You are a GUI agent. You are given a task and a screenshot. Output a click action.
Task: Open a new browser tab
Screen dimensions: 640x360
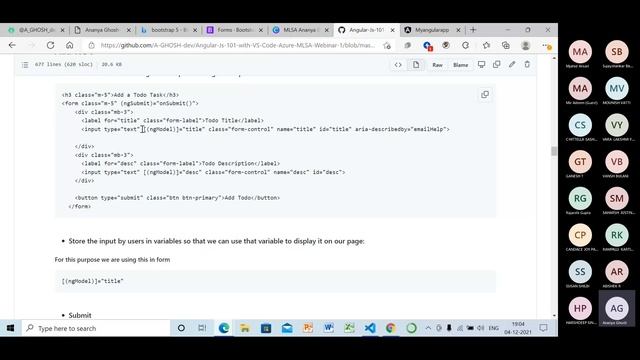(x=473, y=30)
